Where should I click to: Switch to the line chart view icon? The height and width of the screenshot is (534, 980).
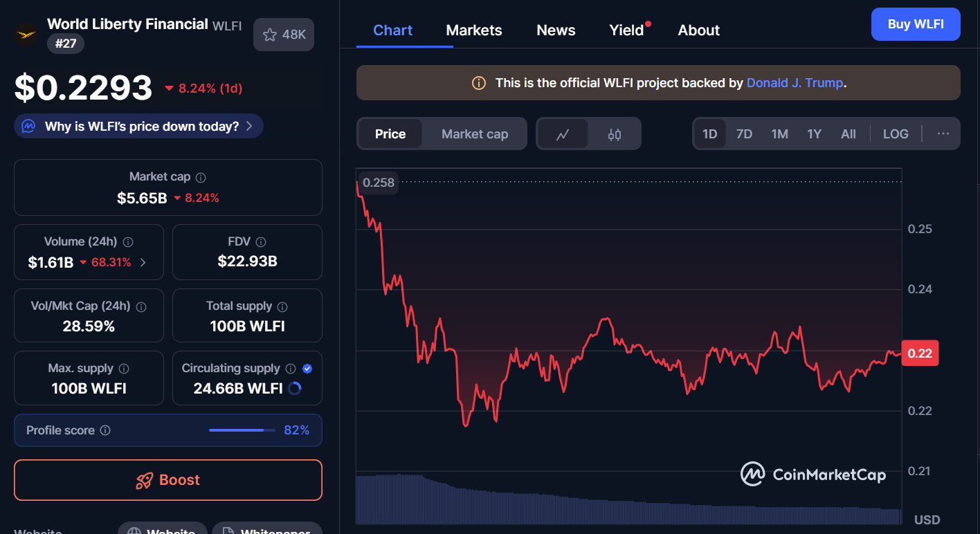point(563,134)
